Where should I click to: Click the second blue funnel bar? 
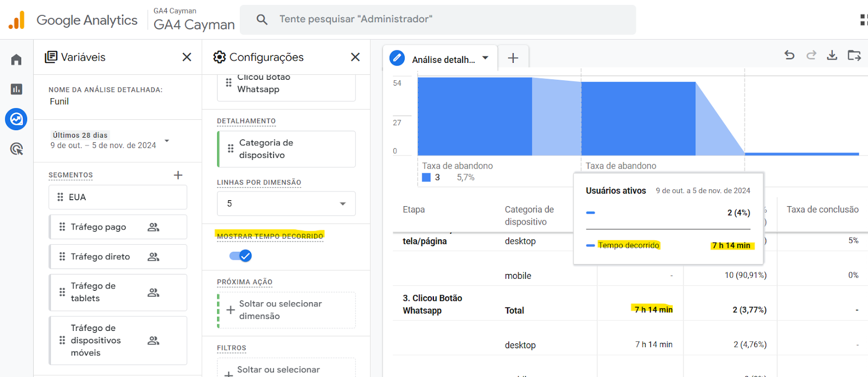point(638,118)
